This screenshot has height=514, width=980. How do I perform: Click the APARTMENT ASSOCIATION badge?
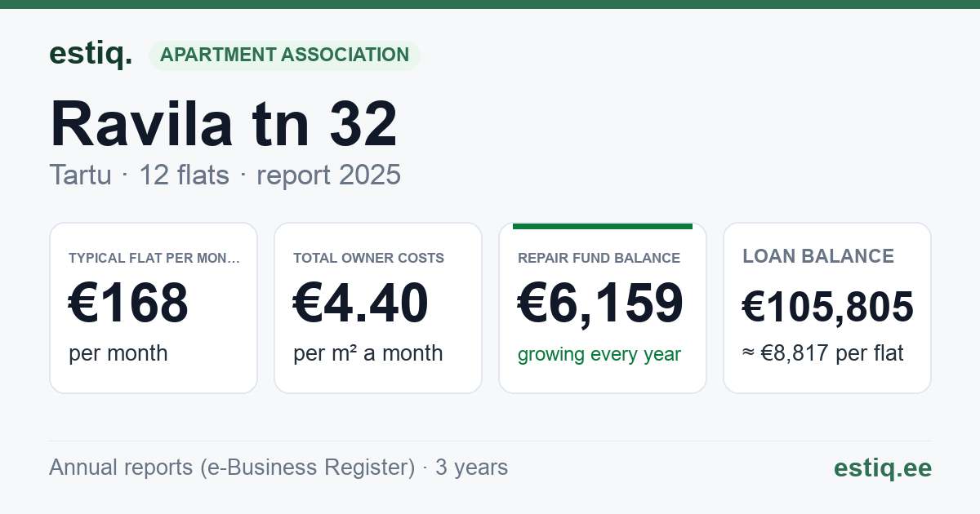tap(284, 55)
